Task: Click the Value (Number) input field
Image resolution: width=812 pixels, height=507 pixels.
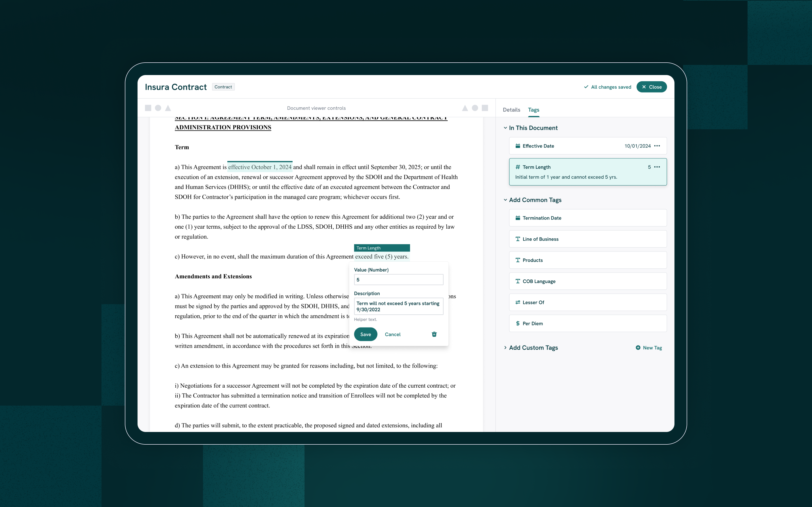Action: pyautogui.click(x=398, y=280)
